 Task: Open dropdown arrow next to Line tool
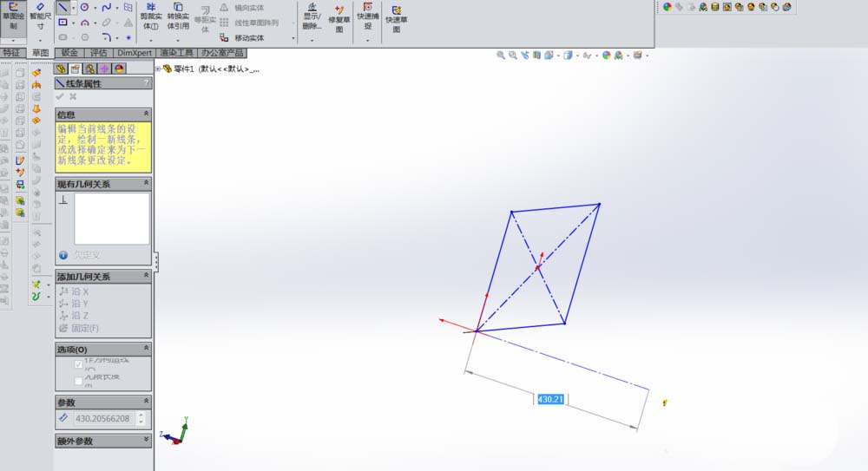(x=73, y=9)
